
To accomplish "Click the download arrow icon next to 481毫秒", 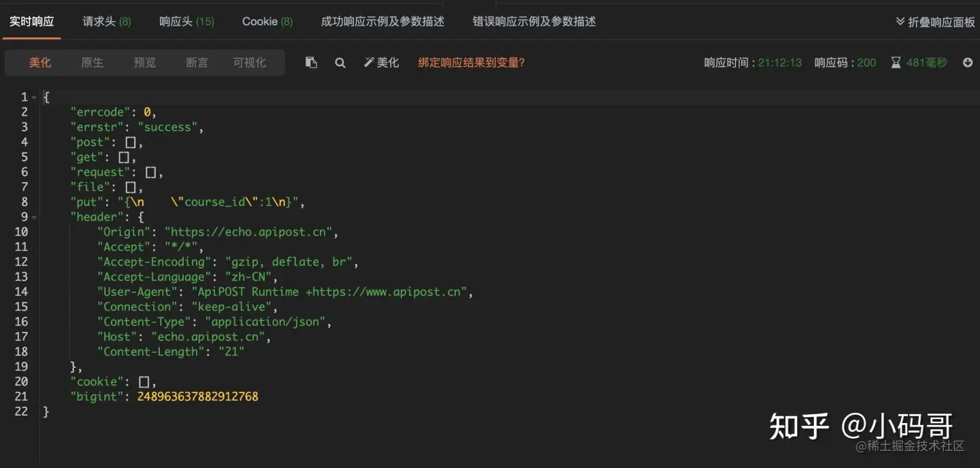I will click(x=968, y=63).
